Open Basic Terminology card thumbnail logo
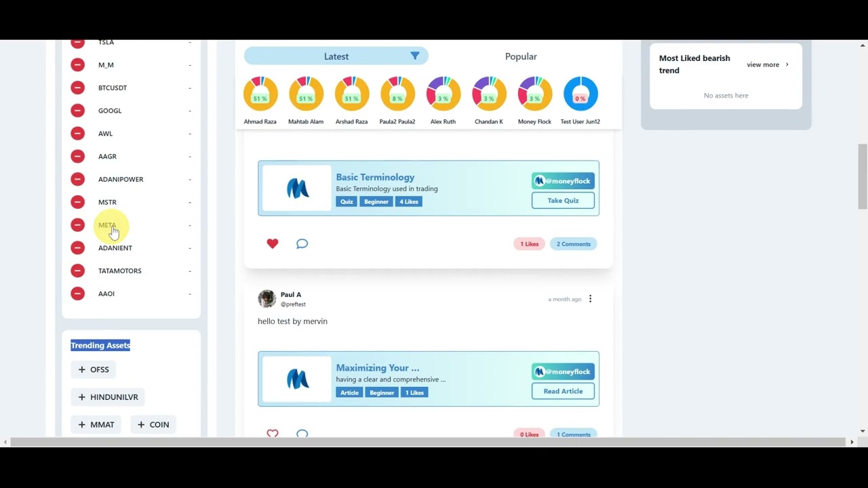868x488 pixels. point(297,188)
